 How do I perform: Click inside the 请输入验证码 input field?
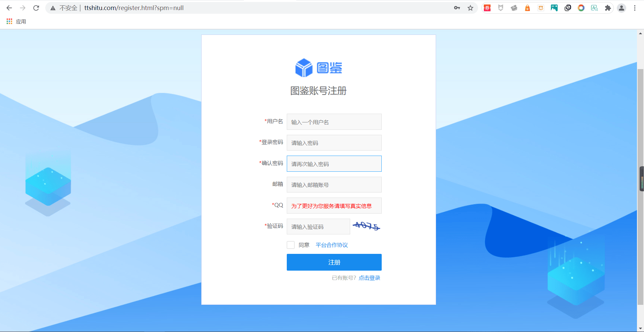318,226
